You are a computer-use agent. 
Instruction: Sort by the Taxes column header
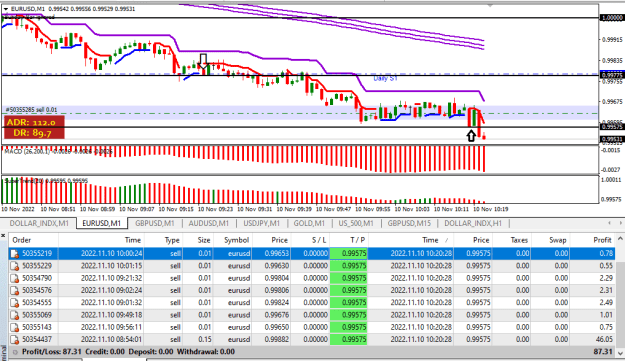(519, 240)
